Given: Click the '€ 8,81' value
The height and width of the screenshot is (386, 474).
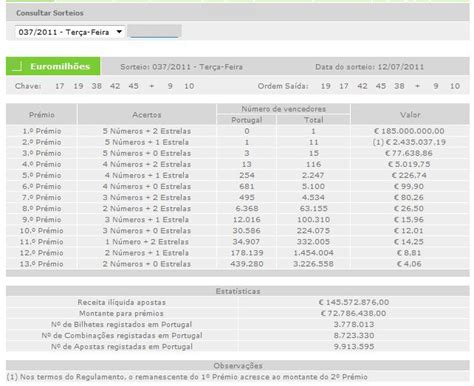Looking at the screenshot, I should pyautogui.click(x=409, y=252).
